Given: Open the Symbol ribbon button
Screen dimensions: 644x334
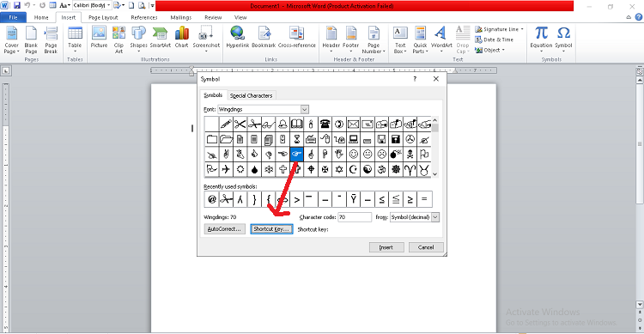Looking at the screenshot, I should coord(563,39).
